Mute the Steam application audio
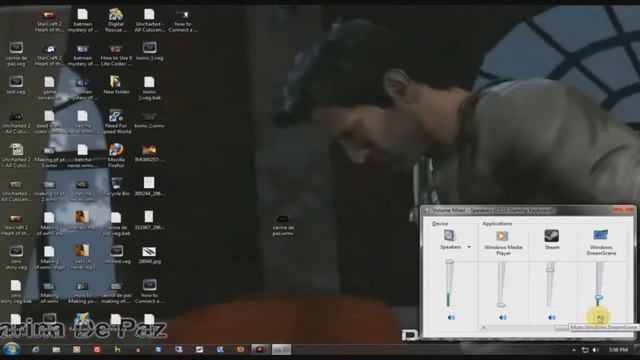Image resolution: width=640 pixels, height=360 pixels. pyautogui.click(x=552, y=317)
